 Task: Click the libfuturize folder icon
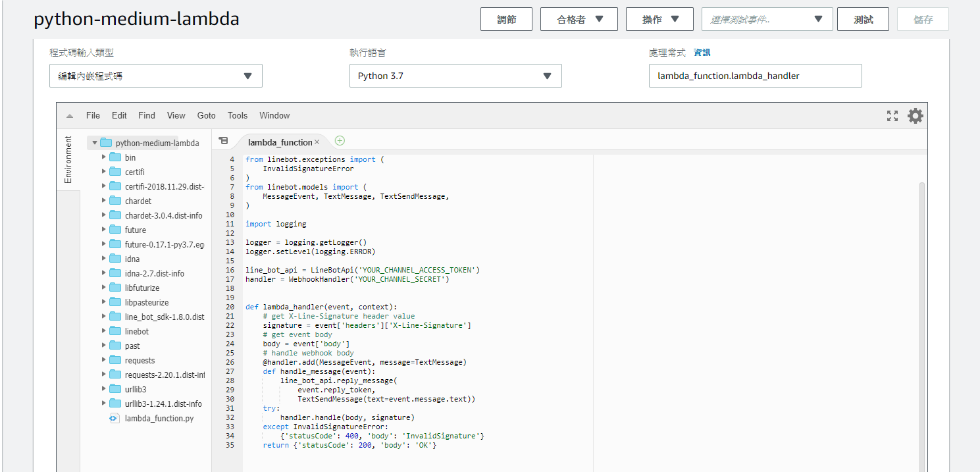tap(115, 288)
